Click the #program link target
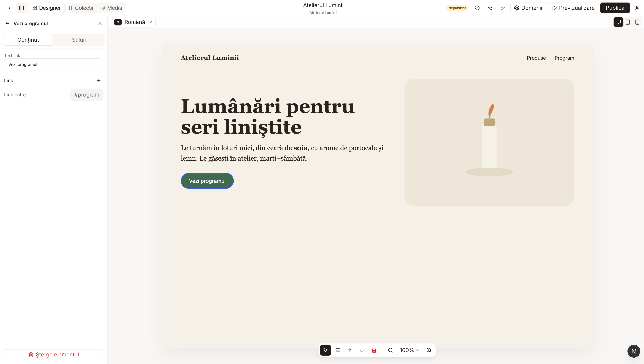The width and height of the screenshot is (644, 364). (87, 95)
